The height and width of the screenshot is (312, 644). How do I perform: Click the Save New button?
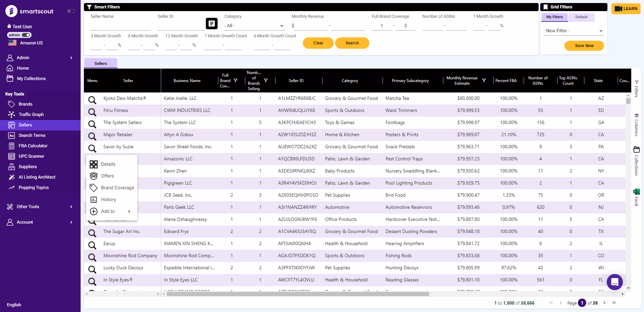coord(584,46)
